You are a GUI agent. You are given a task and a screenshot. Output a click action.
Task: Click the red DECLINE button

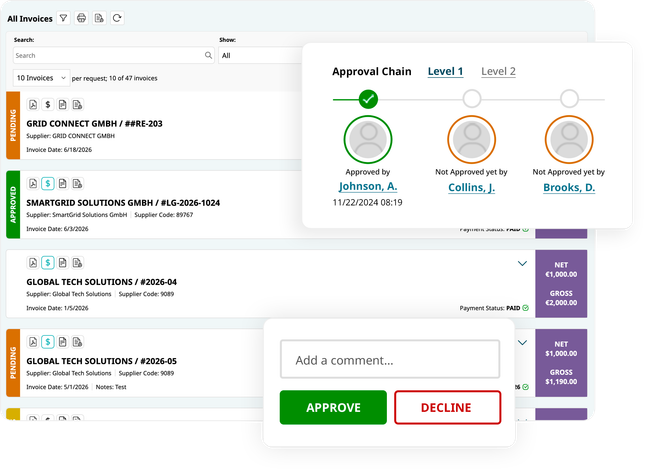pyautogui.click(x=447, y=407)
